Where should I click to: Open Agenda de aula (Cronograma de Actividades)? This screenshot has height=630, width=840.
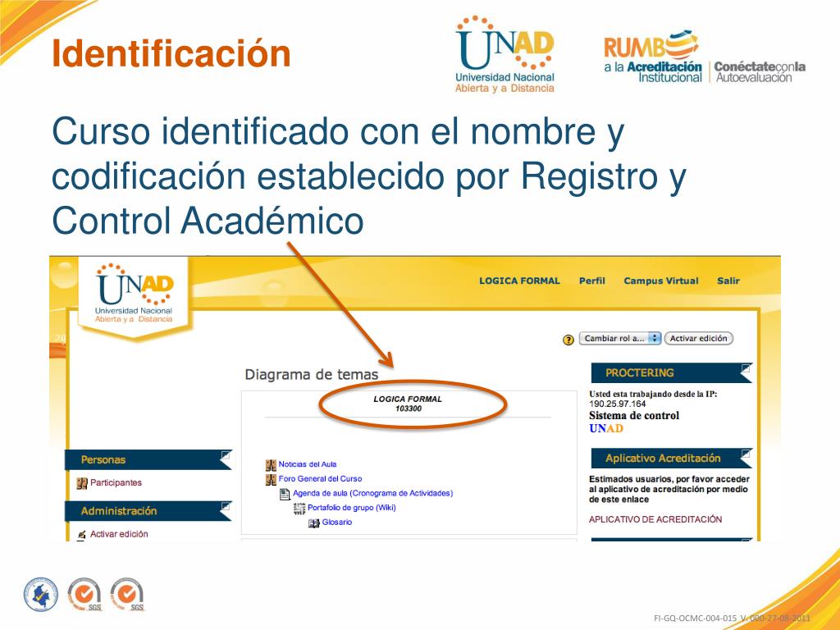pos(373,493)
